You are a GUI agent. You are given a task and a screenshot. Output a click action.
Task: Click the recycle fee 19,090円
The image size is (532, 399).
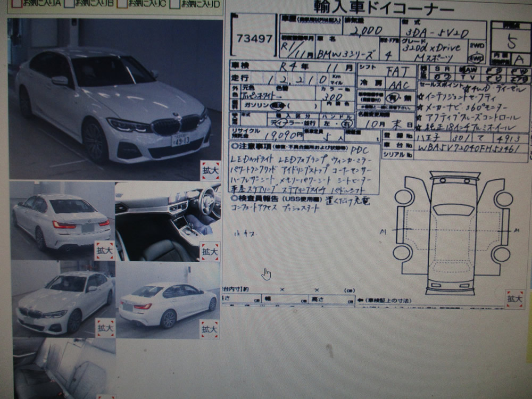(x=283, y=136)
